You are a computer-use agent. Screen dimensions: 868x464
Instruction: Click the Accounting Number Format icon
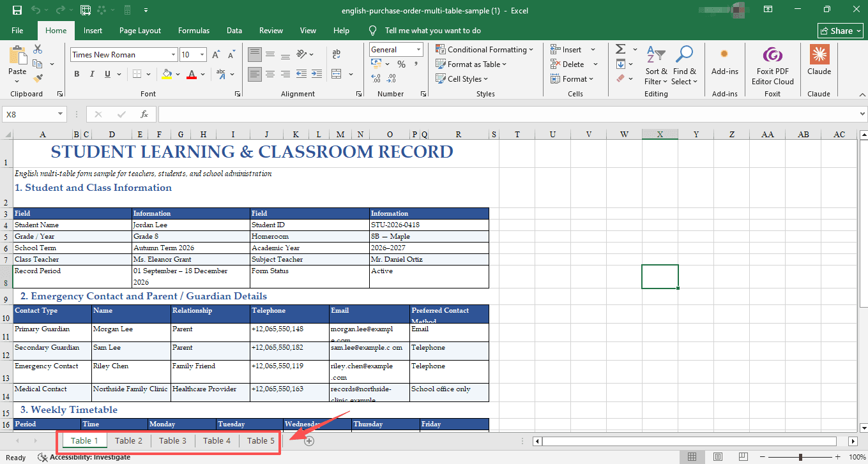point(377,64)
